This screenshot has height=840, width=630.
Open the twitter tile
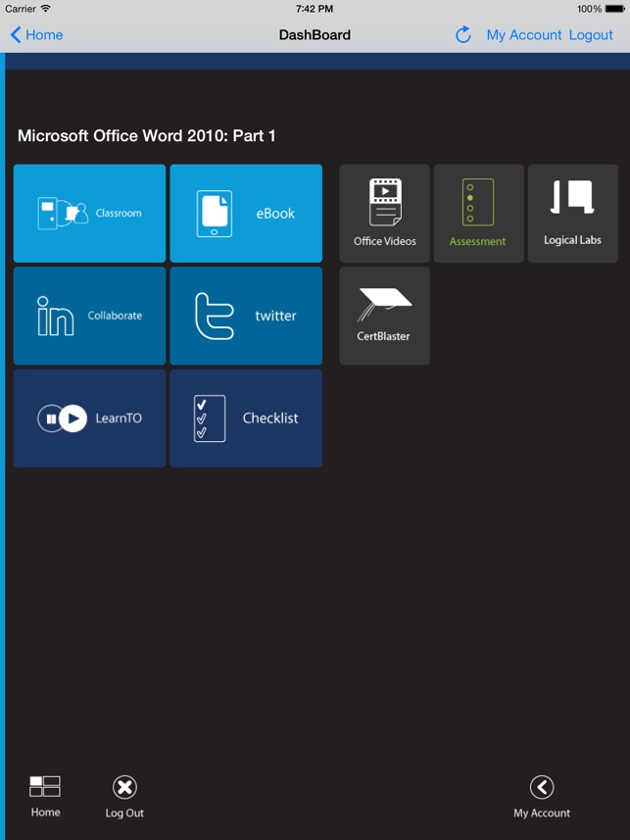click(246, 316)
